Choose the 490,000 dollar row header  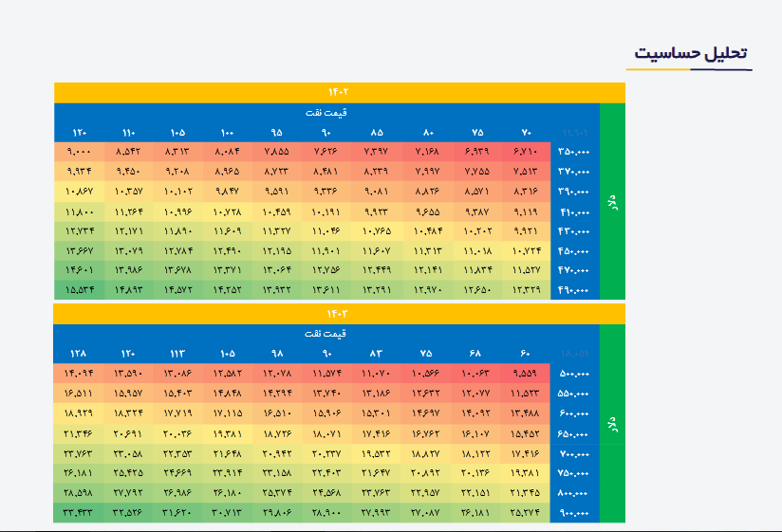[x=574, y=290]
